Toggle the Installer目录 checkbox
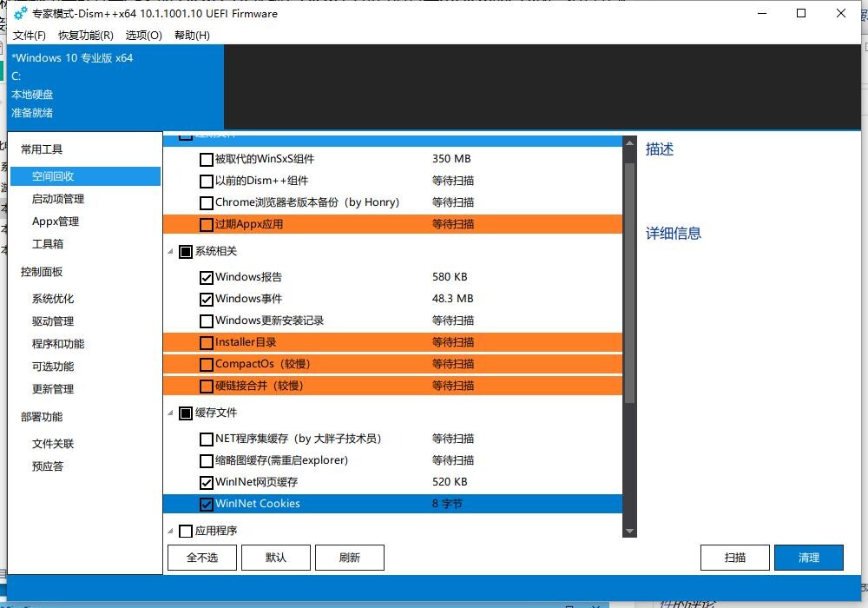This screenshot has width=868, height=608. click(x=206, y=342)
